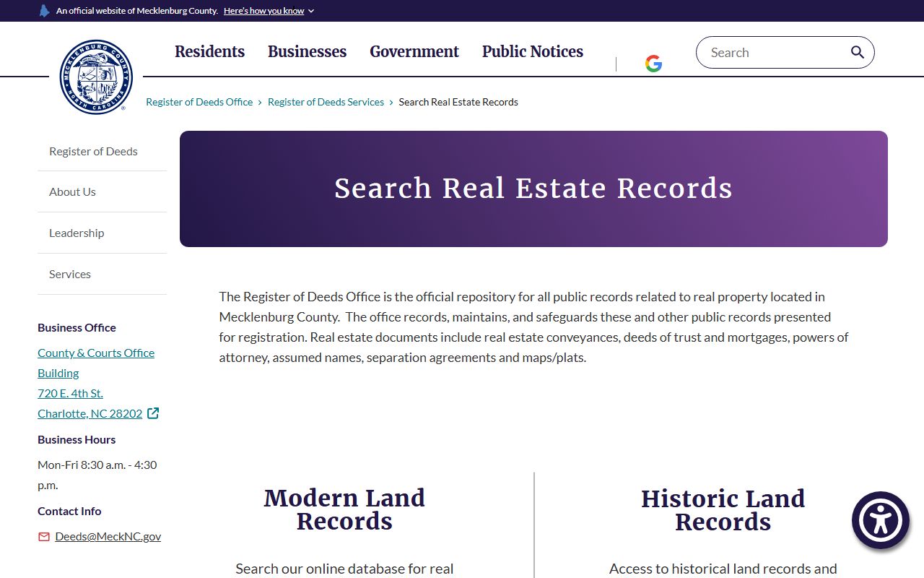
Task: Open the Residents menu
Action: point(209,51)
